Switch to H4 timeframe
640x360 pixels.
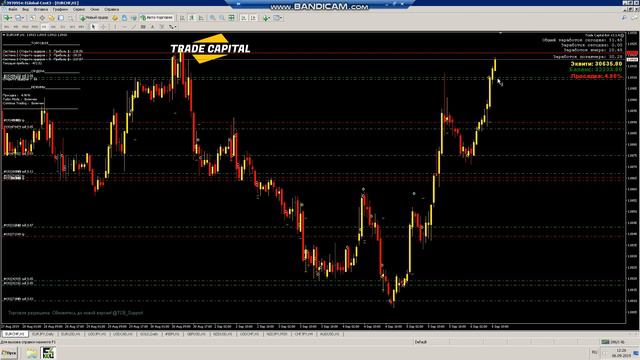[53, 27]
